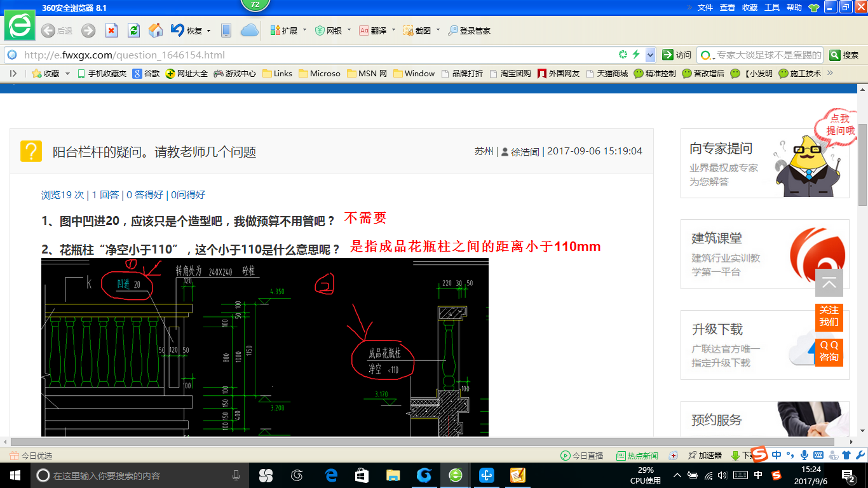Image resolution: width=868 pixels, height=488 pixels.
Task: Expand the 网银 dropdown arrow
Action: [x=349, y=30]
